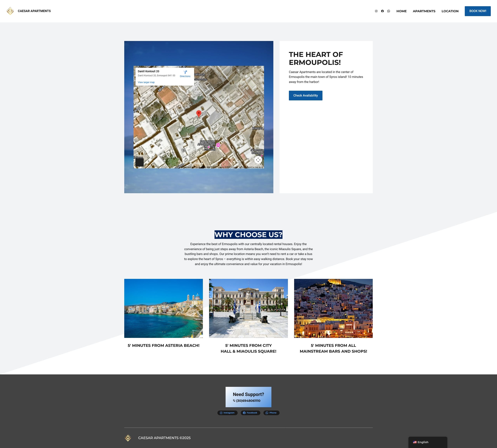Screen dimensions: 497x448
Task: Navigate to the LOCATION menu item
Action: click(x=450, y=11)
